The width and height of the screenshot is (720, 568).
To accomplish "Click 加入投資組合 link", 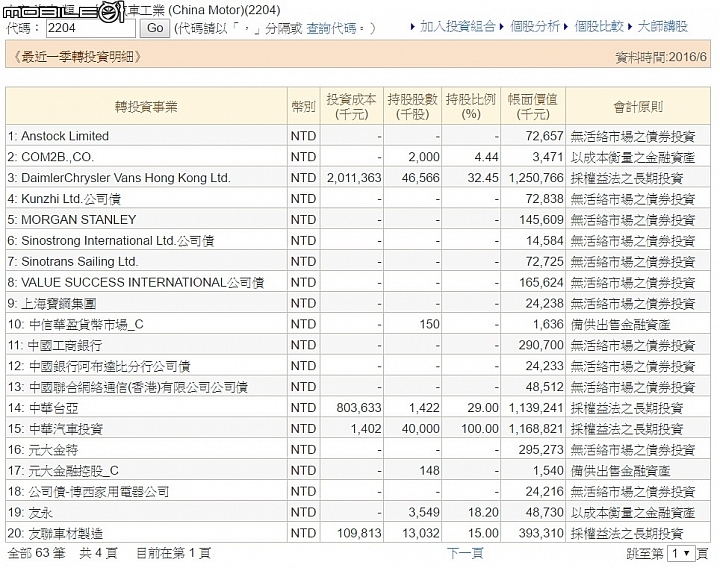I will pos(457,27).
